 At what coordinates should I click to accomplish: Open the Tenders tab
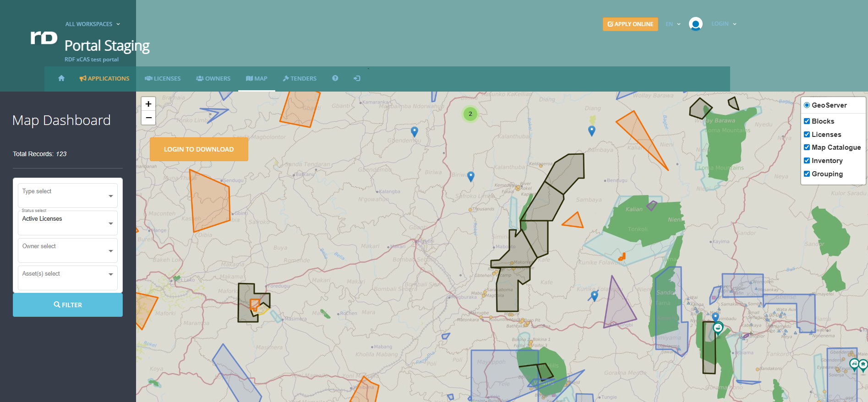pyautogui.click(x=300, y=78)
